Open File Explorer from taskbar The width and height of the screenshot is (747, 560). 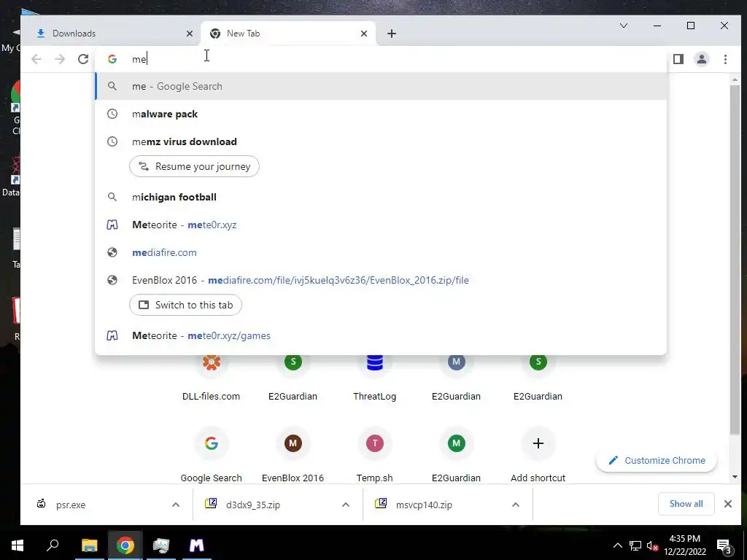[89, 545]
